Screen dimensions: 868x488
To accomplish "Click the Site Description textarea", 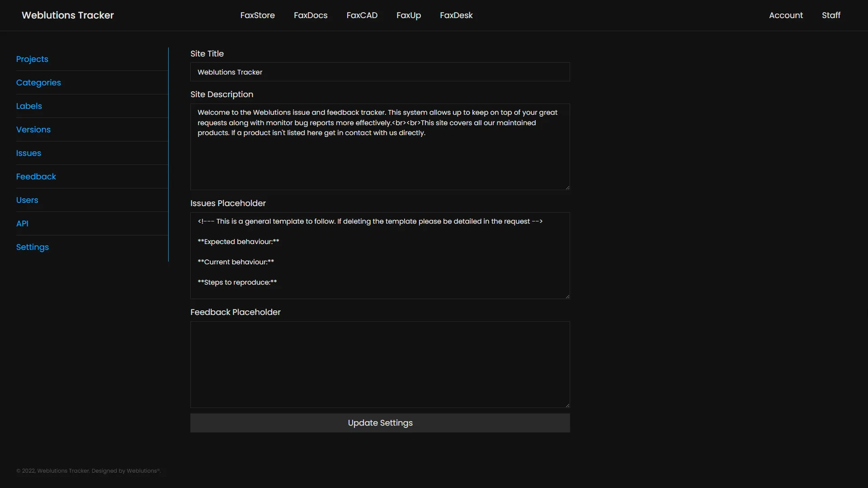I will pos(380,146).
